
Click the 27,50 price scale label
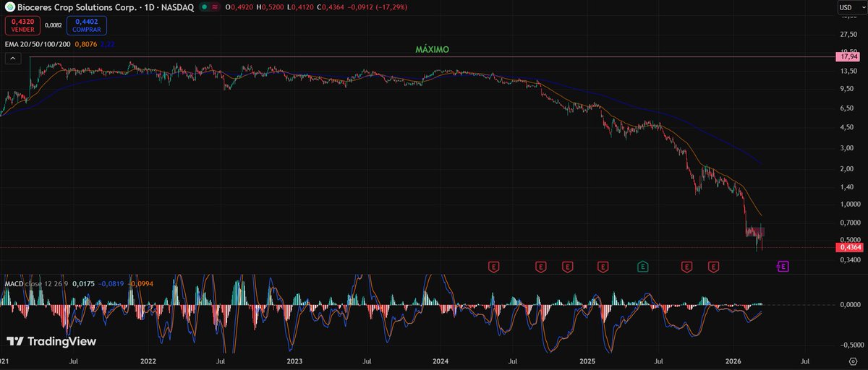(x=848, y=34)
